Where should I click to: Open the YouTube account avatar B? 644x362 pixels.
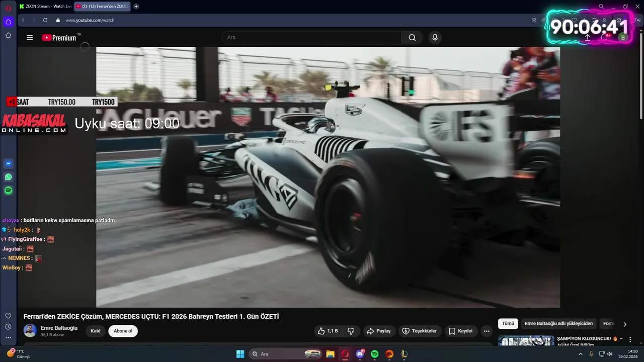point(623,37)
